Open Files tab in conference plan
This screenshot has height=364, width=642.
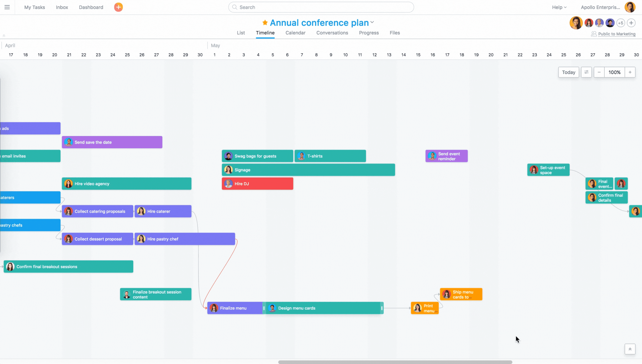394,33
